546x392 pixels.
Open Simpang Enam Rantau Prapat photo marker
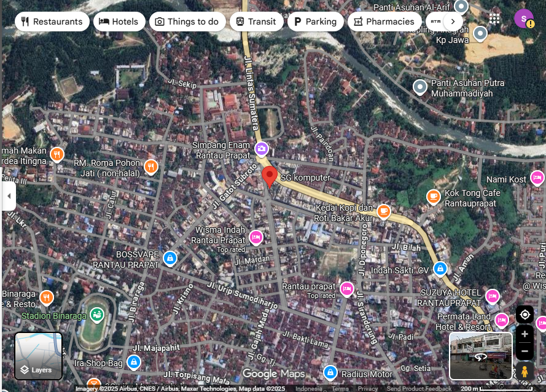(262, 149)
